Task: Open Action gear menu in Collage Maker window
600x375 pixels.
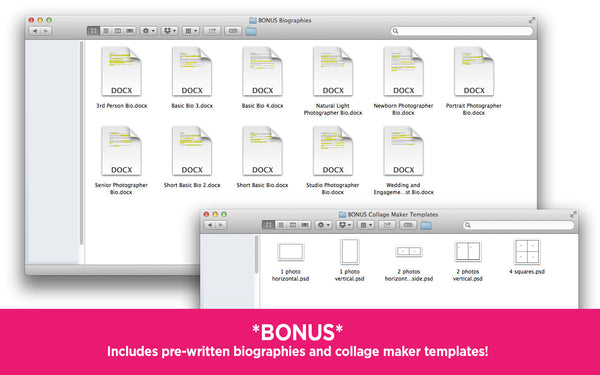Action: click(x=323, y=225)
